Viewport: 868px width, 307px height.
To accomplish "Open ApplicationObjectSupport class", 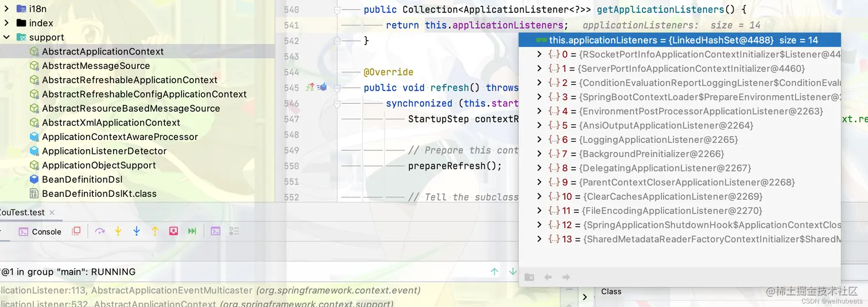I will click(x=99, y=165).
